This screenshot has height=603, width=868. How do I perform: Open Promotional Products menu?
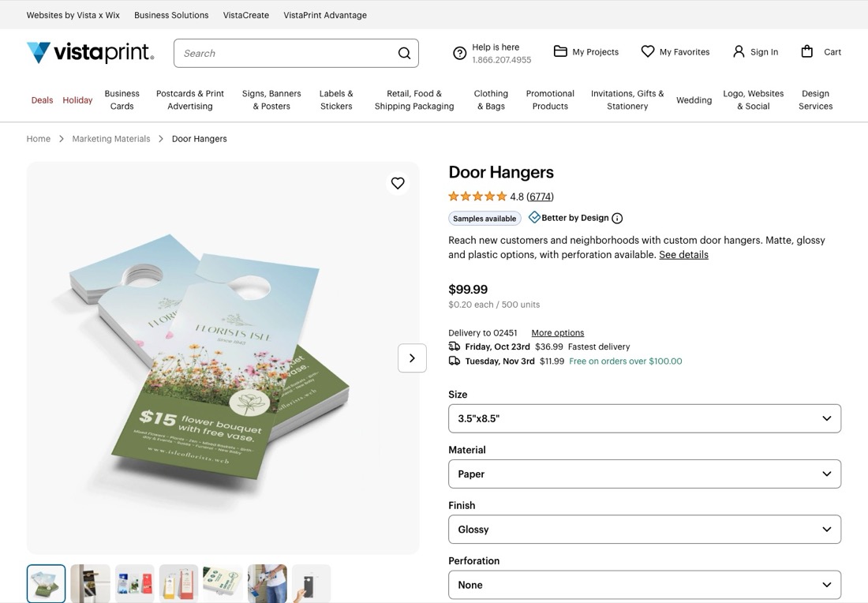[550, 99]
